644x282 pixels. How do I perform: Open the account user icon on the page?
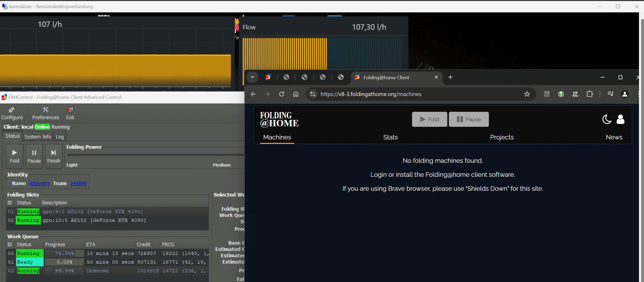pos(621,119)
